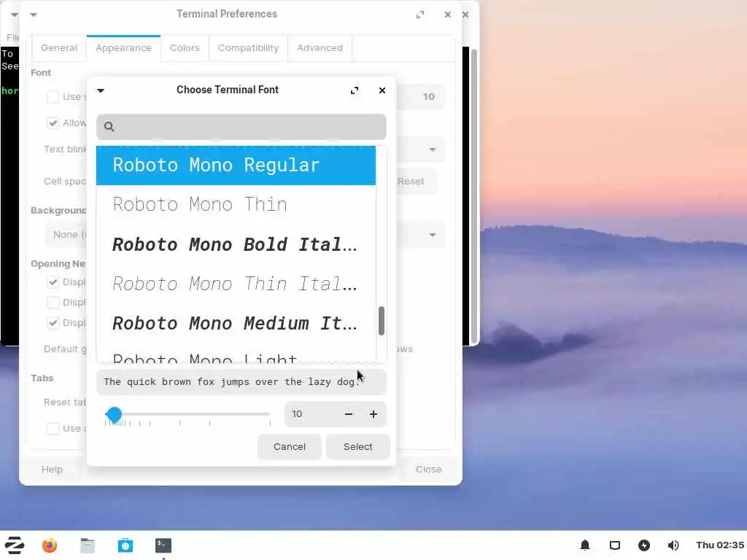
Task: Maximize the Choose Terminal Font dialog
Action: tap(355, 90)
